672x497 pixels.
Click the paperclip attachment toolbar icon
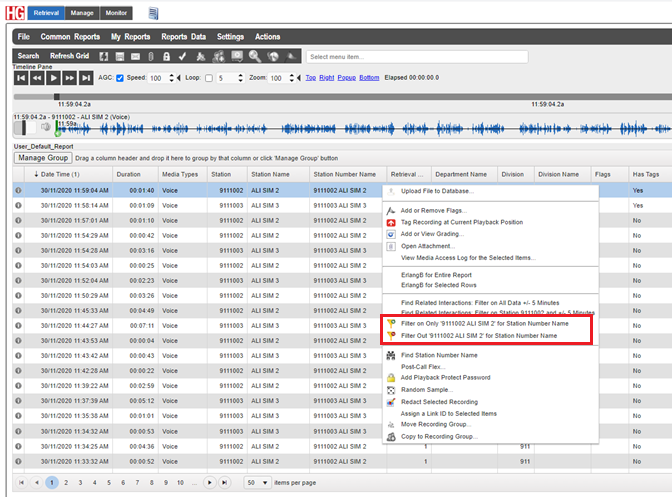tap(151, 56)
